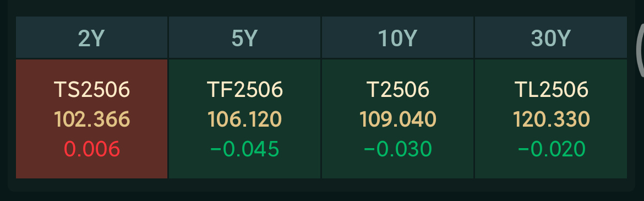Click the green 5Y futures tile background
Viewport: 644px width, 201px height.
coord(244,119)
